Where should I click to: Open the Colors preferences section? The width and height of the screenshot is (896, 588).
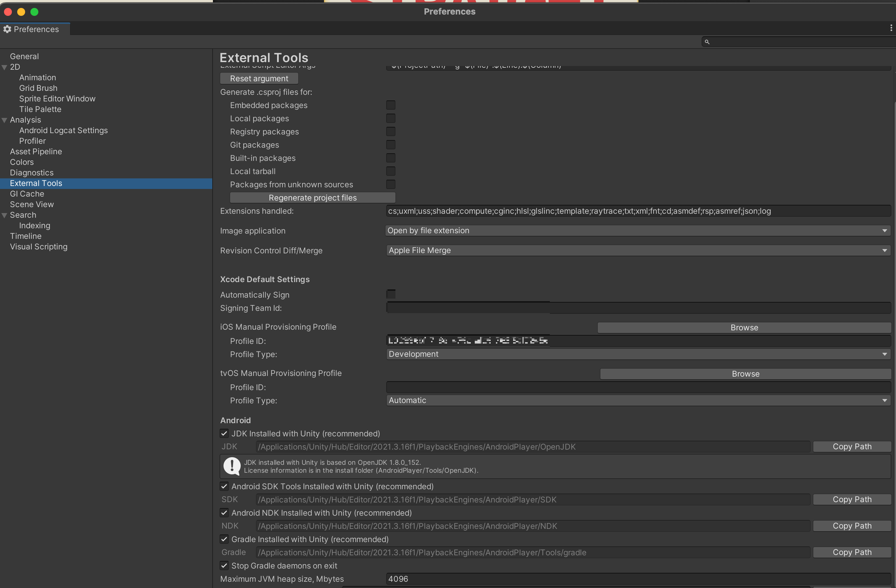coord(21,162)
